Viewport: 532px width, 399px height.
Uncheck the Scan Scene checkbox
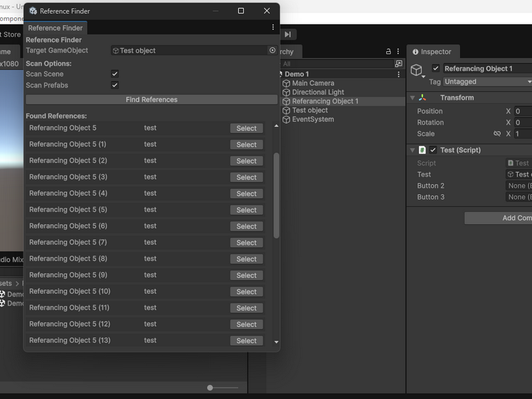[x=114, y=74]
